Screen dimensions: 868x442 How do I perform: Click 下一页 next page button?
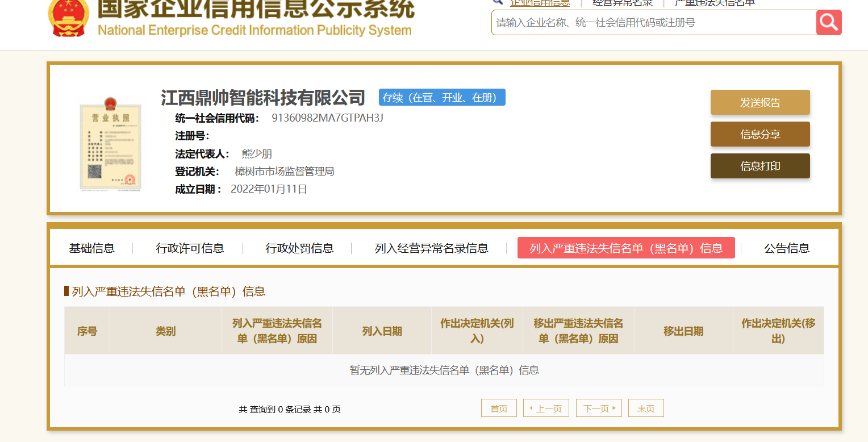(599, 408)
